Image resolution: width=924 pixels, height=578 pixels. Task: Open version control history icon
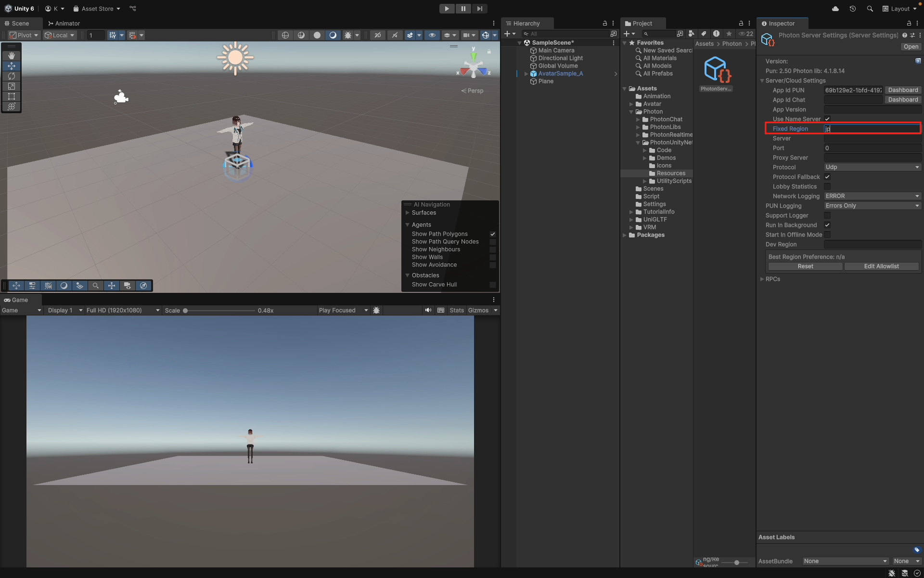tap(853, 9)
